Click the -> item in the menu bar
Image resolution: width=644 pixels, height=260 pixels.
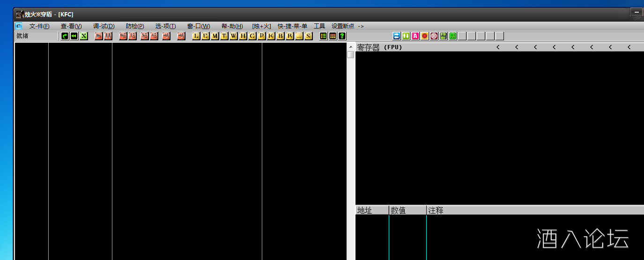(361, 26)
